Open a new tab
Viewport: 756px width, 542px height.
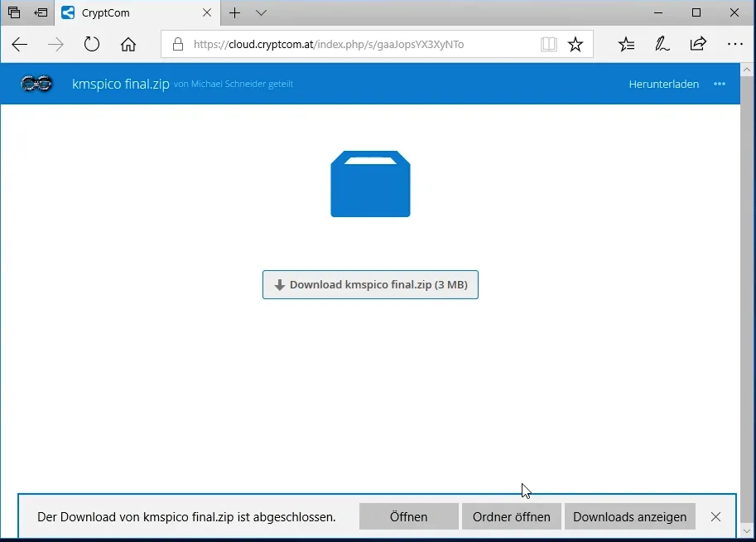click(x=235, y=13)
